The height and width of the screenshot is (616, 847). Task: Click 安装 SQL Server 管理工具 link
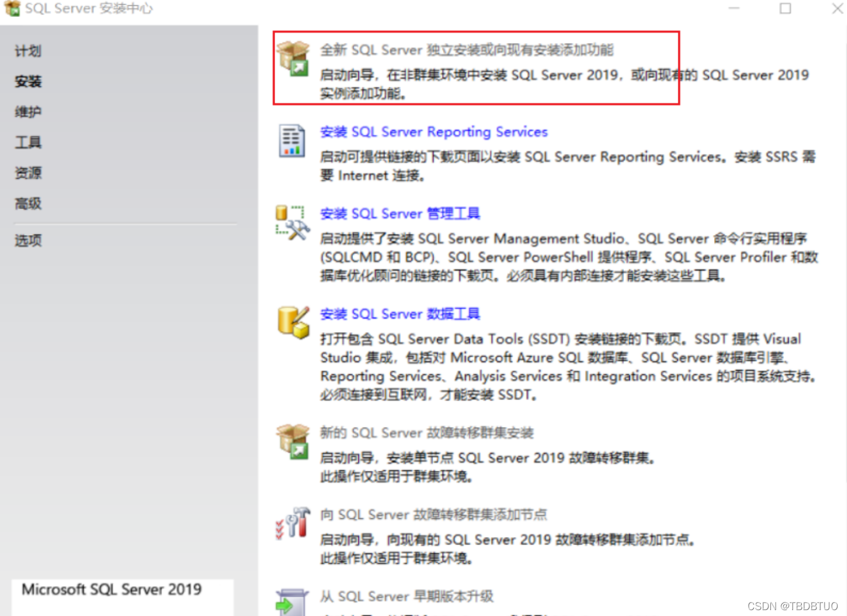[400, 214]
